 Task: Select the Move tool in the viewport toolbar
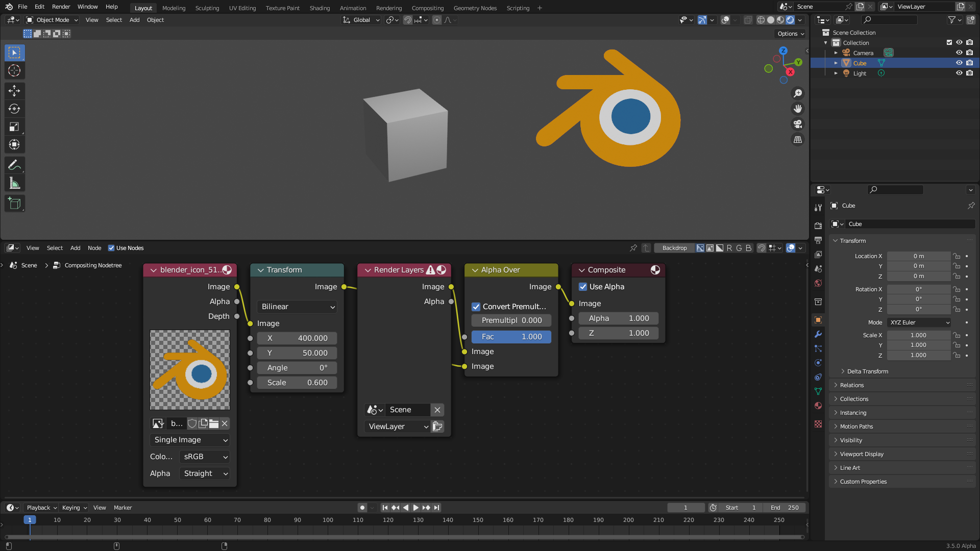[14, 90]
